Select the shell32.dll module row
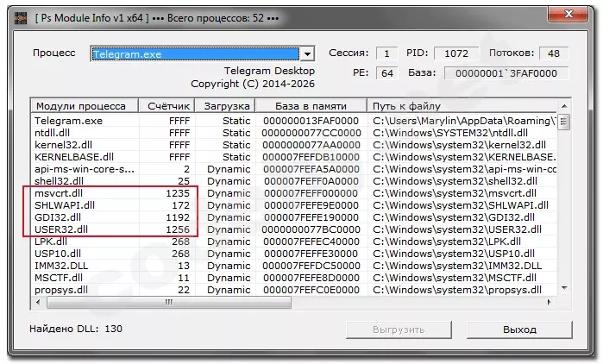603x364 pixels. [294, 181]
